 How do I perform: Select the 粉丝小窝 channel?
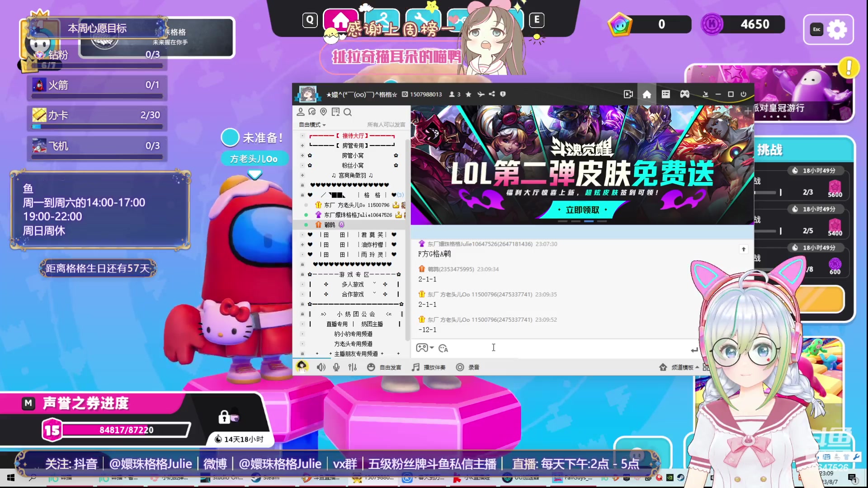353,165
